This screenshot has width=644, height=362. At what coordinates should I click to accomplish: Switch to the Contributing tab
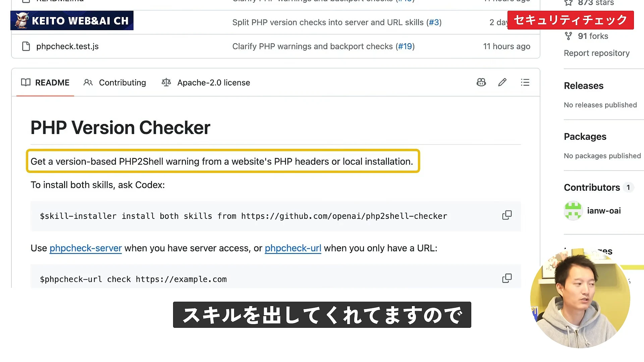pyautogui.click(x=115, y=82)
